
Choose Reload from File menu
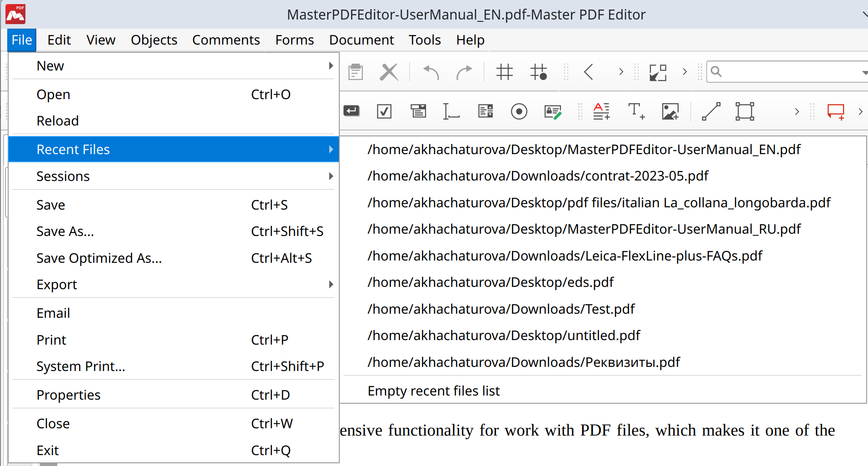[174, 121]
